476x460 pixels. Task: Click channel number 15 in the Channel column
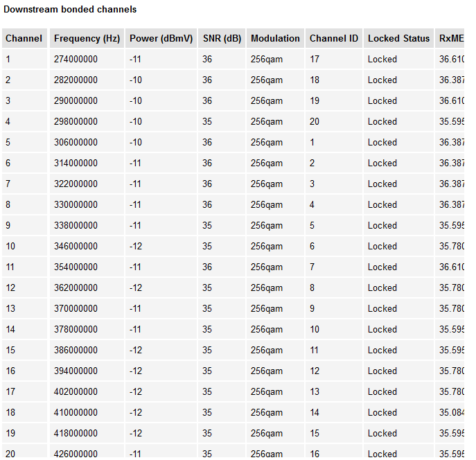(x=10, y=351)
